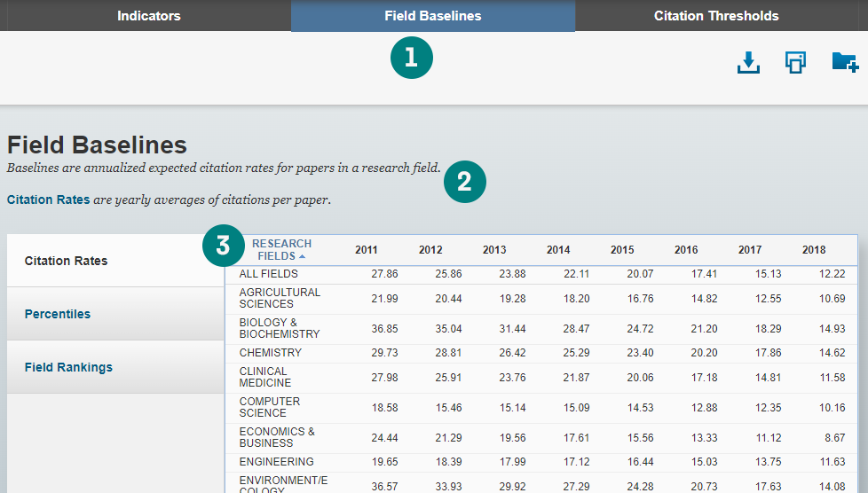Select the CHEMISTRY row label
The width and height of the screenshot is (868, 493).
tap(270, 352)
